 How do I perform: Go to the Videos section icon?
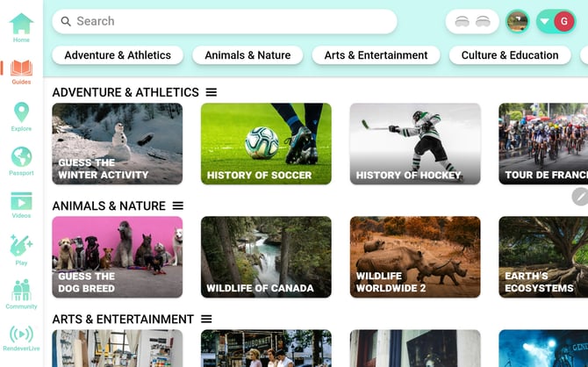pyautogui.click(x=21, y=201)
